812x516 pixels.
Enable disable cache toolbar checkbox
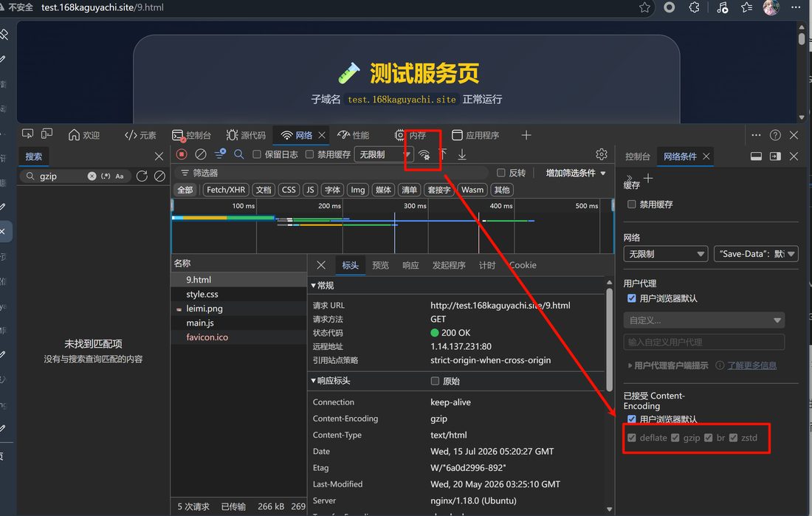click(309, 154)
